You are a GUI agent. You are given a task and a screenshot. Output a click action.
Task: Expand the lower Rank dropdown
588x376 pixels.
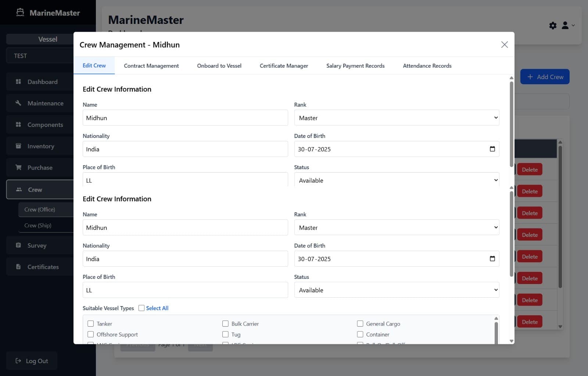397,227
